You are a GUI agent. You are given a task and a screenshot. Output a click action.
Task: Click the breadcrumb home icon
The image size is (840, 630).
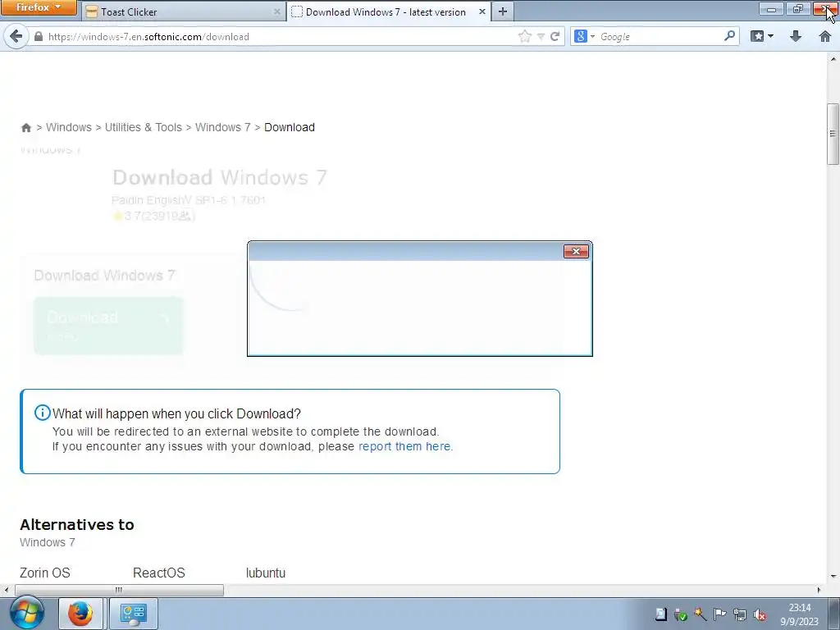tap(25, 127)
